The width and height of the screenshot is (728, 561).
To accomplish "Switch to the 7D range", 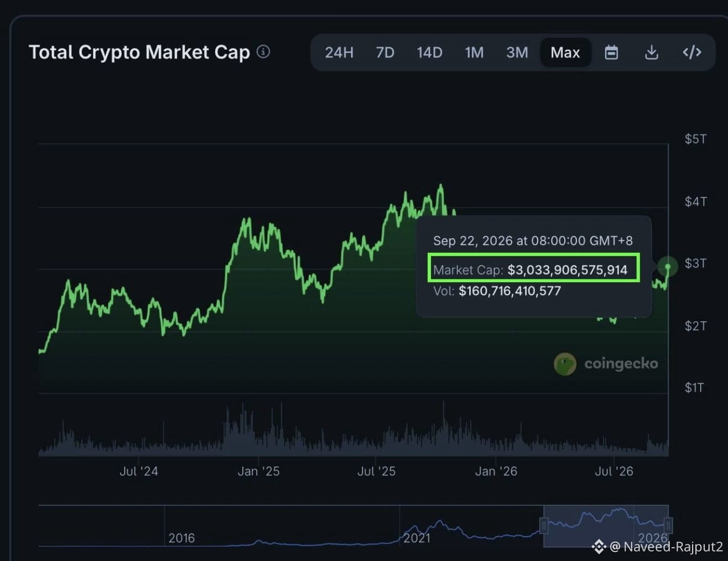I will pyautogui.click(x=385, y=53).
